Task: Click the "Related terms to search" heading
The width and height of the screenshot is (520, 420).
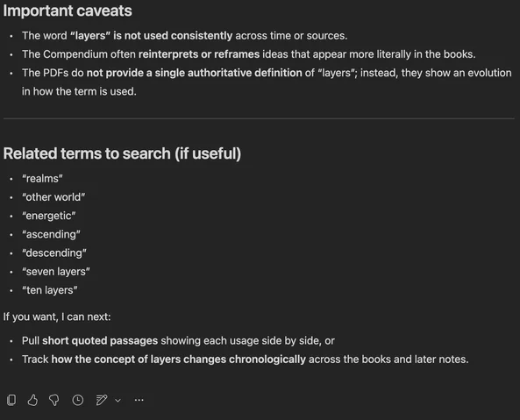Action: [x=122, y=153]
